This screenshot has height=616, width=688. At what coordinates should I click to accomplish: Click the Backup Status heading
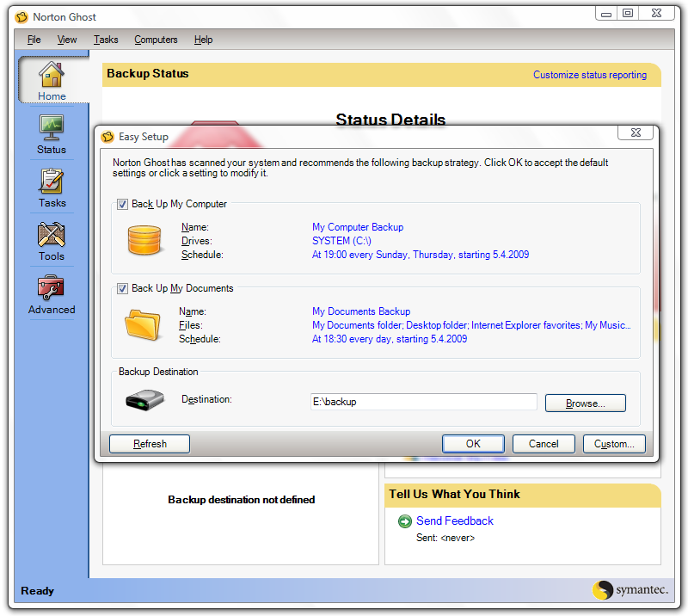click(147, 73)
